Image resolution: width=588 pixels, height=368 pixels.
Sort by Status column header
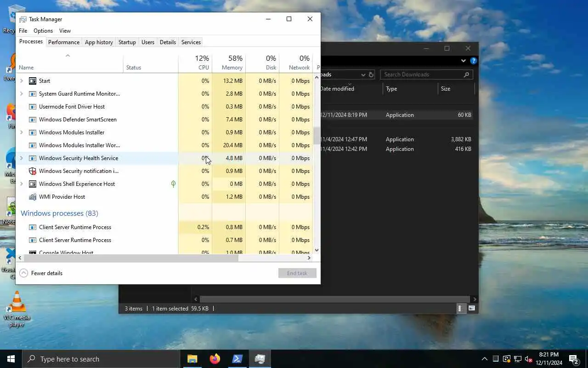151,63
